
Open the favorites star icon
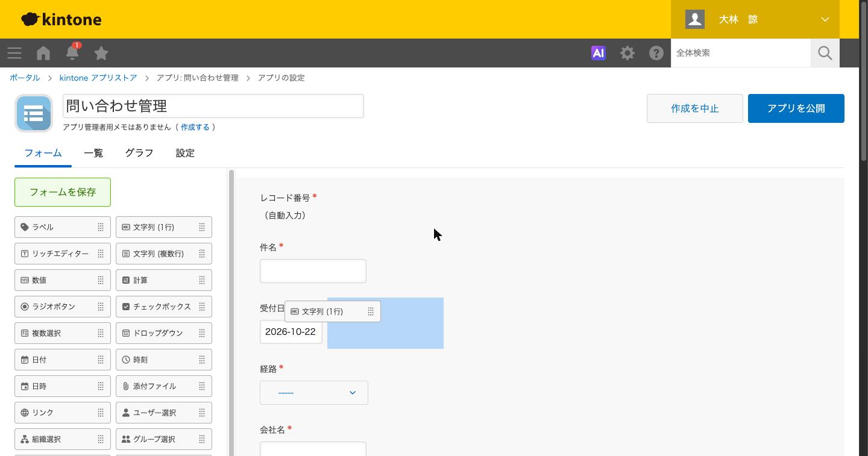(x=101, y=53)
